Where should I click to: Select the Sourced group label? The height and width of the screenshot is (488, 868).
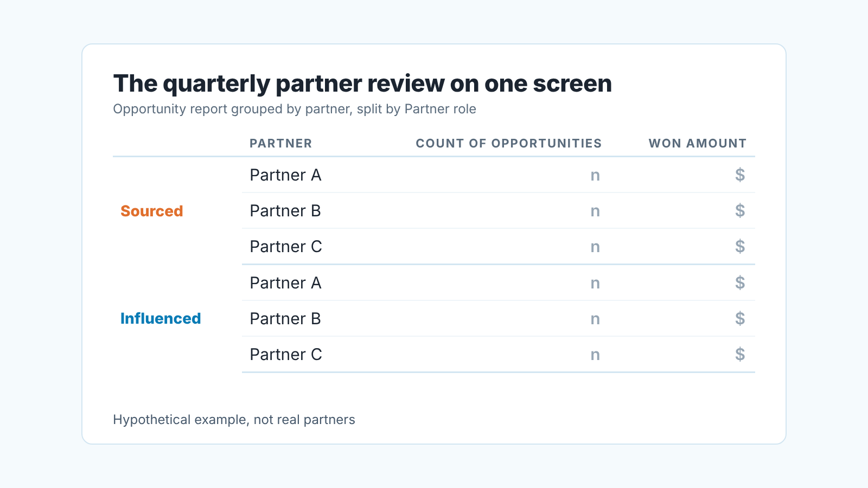click(152, 211)
